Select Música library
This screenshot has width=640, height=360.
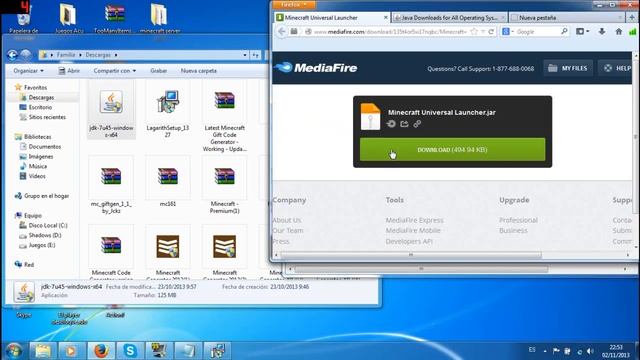point(38,166)
